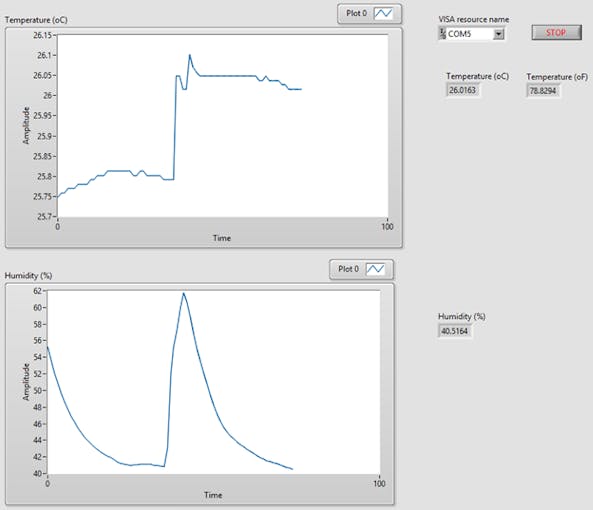This screenshot has height=510, width=593.
Task: Open the VISA resource name dropdown arrow
Action: (x=498, y=34)
